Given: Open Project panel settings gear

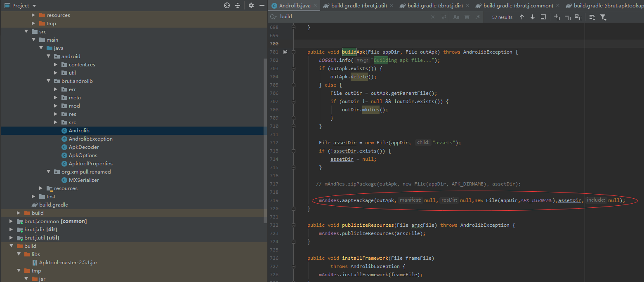Looking at the screenshot, I should (251, 5).
